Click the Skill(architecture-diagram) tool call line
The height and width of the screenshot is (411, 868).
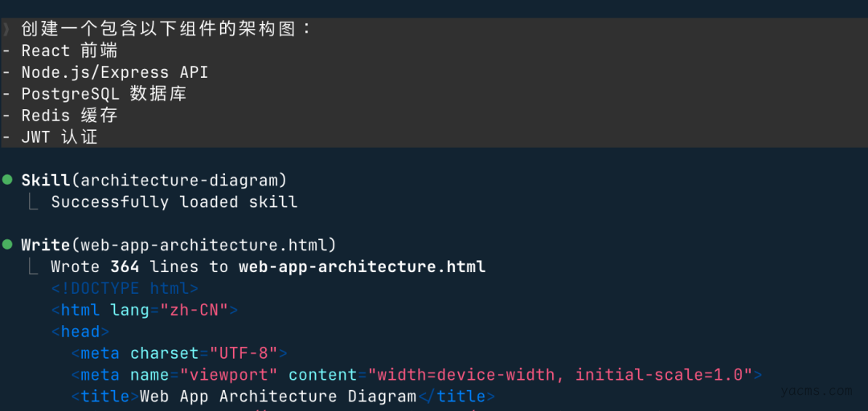(x=154, y=180)
